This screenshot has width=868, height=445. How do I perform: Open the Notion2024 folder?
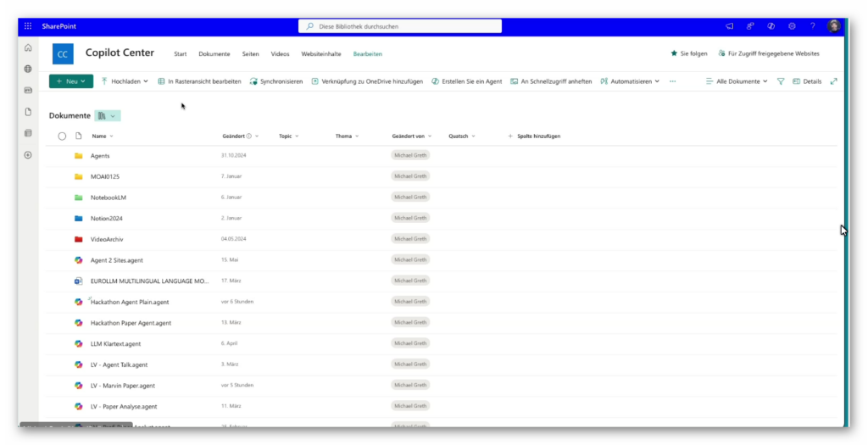coord(106,219)
